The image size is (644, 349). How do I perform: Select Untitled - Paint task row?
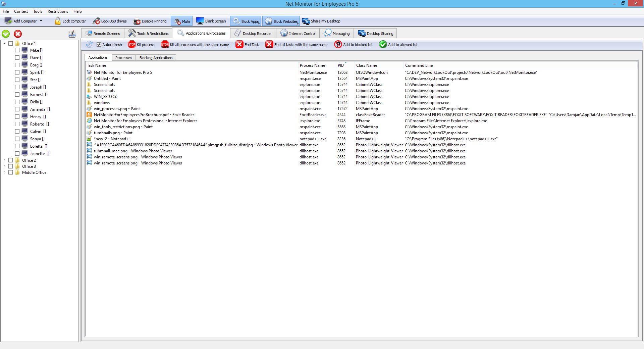[x=361, y=79]
